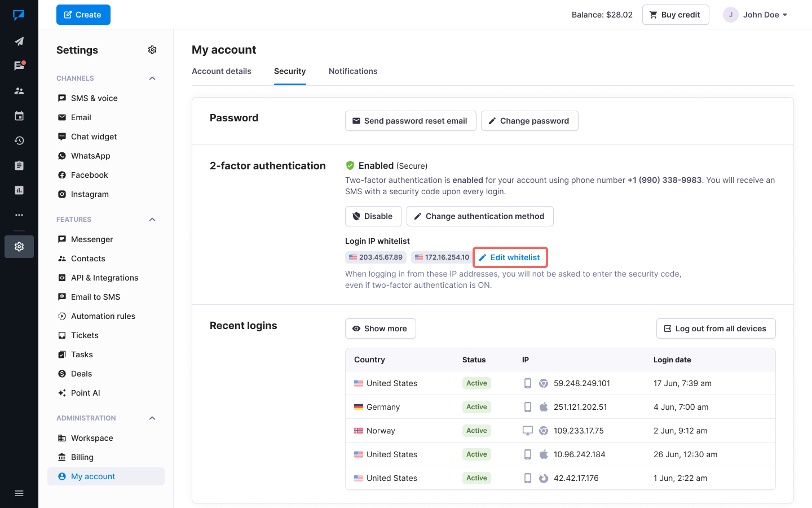
Task: Collapse the Administration section
Action: (x=152, y=418)
